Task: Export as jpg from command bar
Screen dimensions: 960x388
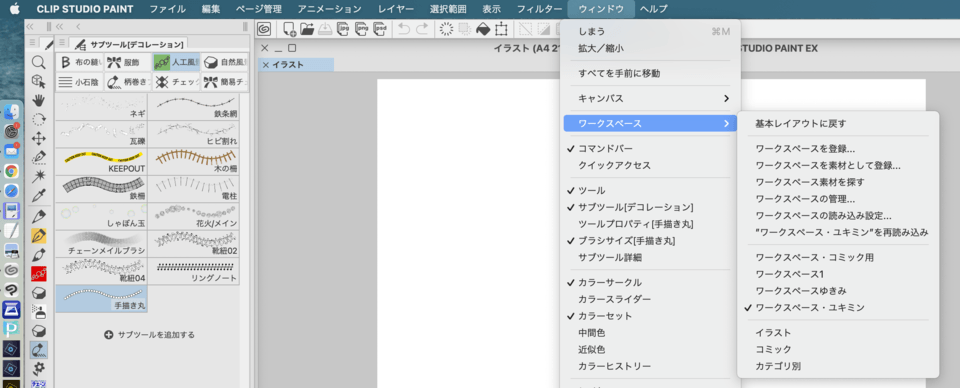Action: click(x=343, y=29)
